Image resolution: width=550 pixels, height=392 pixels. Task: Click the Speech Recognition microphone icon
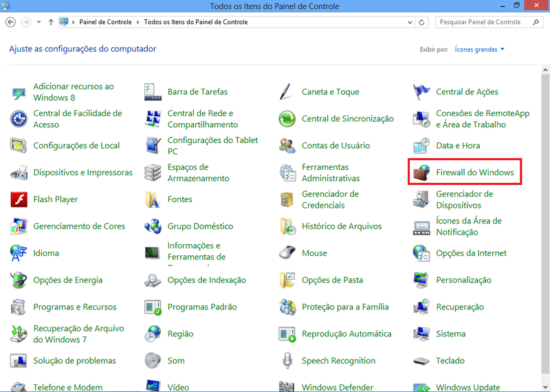287,360
